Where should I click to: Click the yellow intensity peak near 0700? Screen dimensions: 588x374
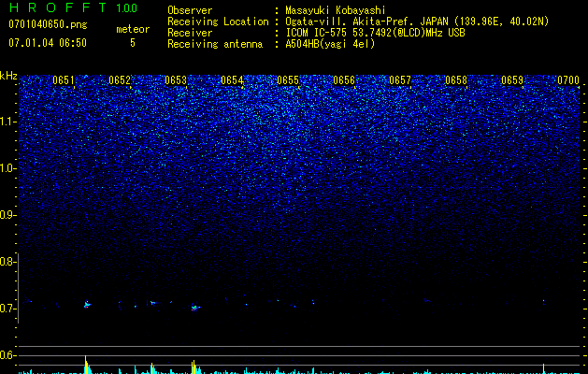(x=543, y=368)
